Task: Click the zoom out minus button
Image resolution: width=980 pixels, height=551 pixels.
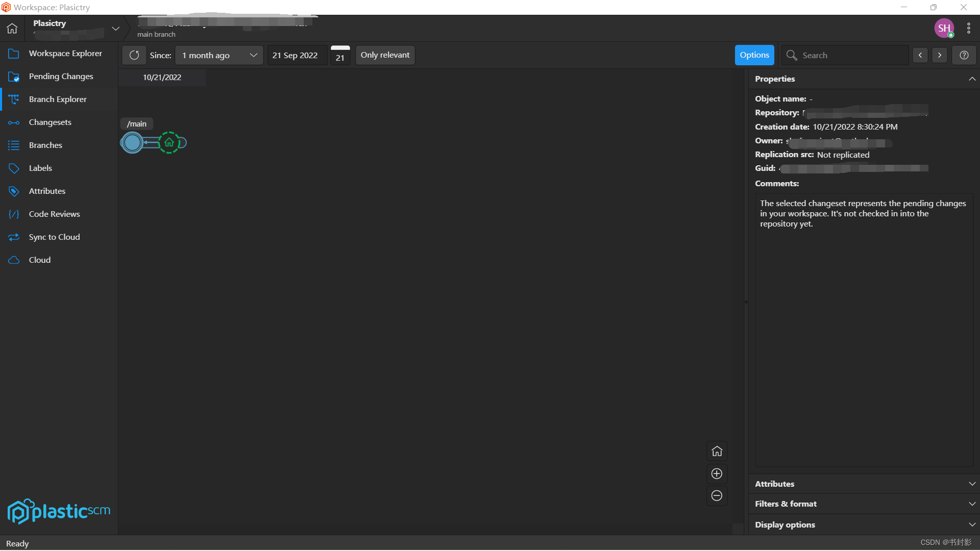Action: coord(717,496)
